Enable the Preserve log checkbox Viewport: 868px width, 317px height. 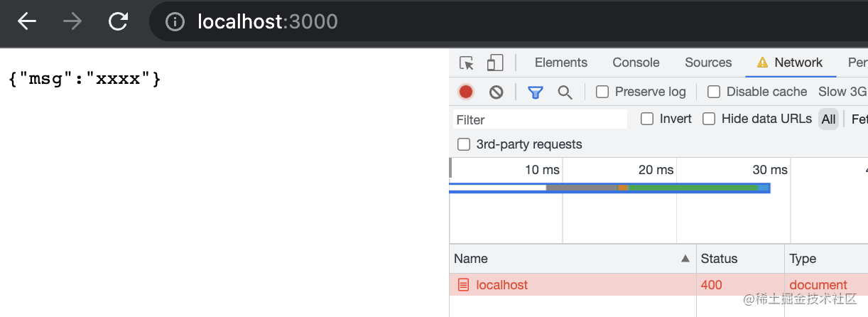(602, 92)
